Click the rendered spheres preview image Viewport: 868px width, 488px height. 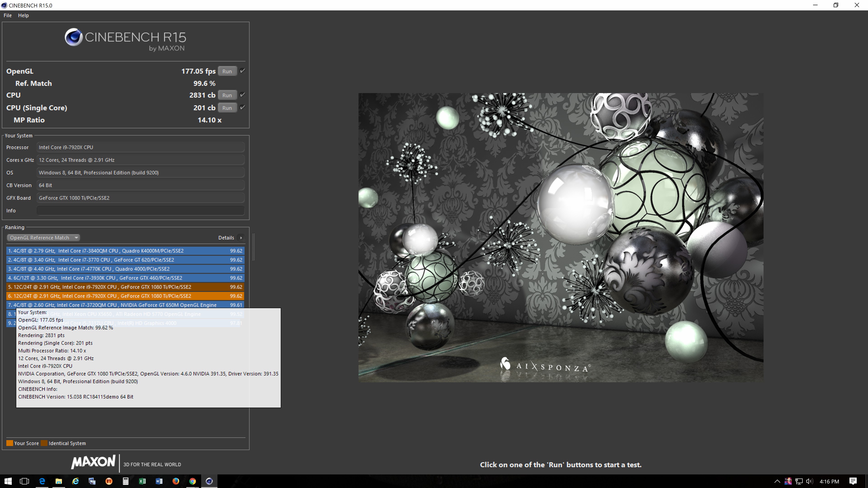tap(561, 237)
